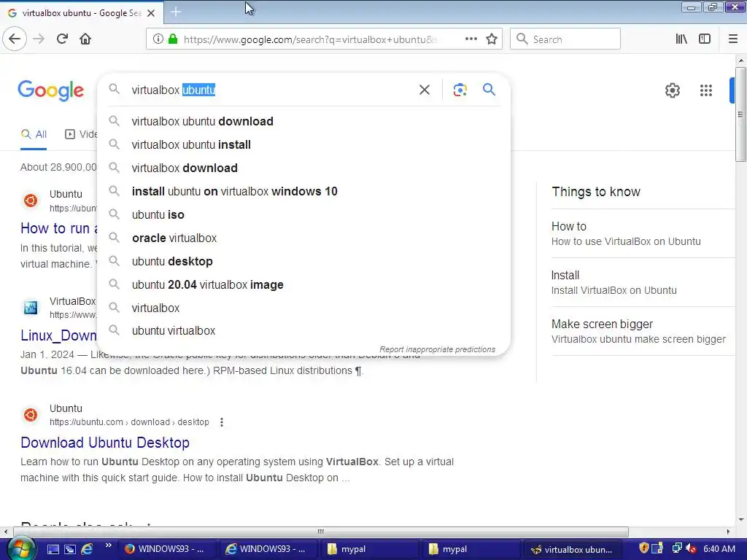Open 'Make screen bigger' Things to know item
Image resolution: width=747 pixels, height=560 pixels.
click(x=638, y=332)
